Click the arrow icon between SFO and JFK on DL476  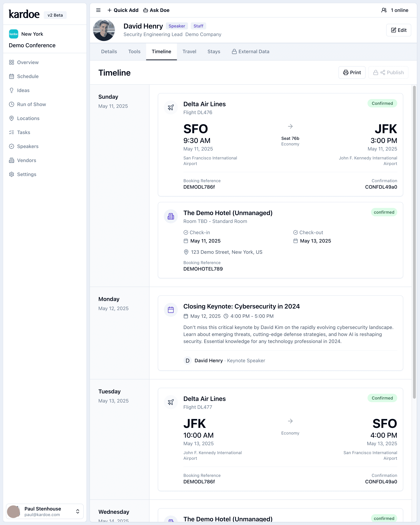pyautogui.click(x=290, y=126)
